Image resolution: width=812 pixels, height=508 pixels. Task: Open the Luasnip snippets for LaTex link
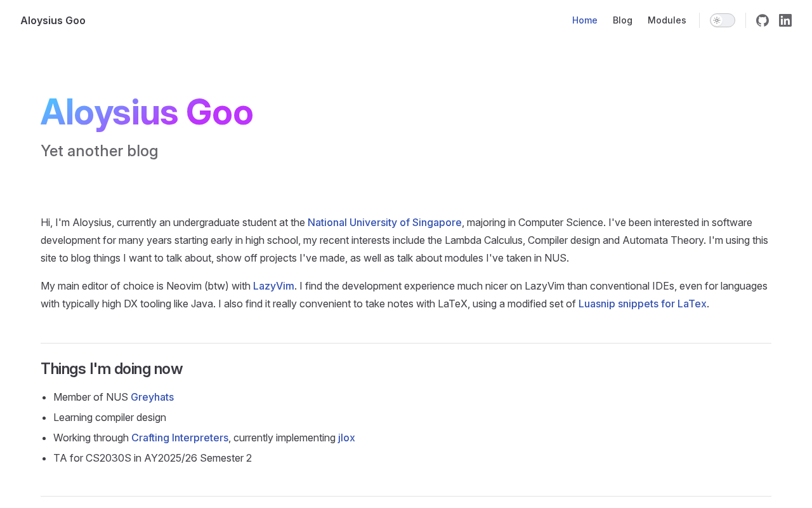pyautogui.click(x=642, y=304)
